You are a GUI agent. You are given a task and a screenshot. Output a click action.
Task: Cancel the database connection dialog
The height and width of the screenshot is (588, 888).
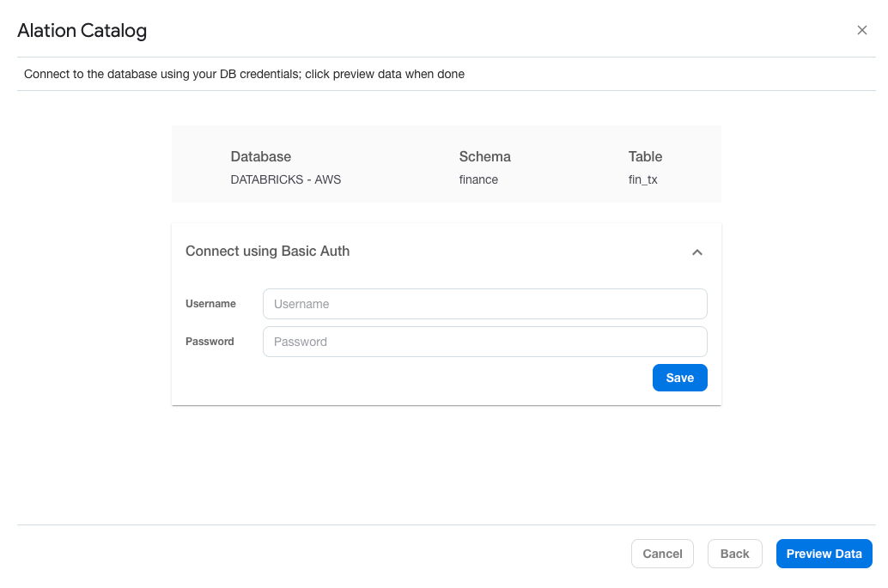[x=662, y=554]
